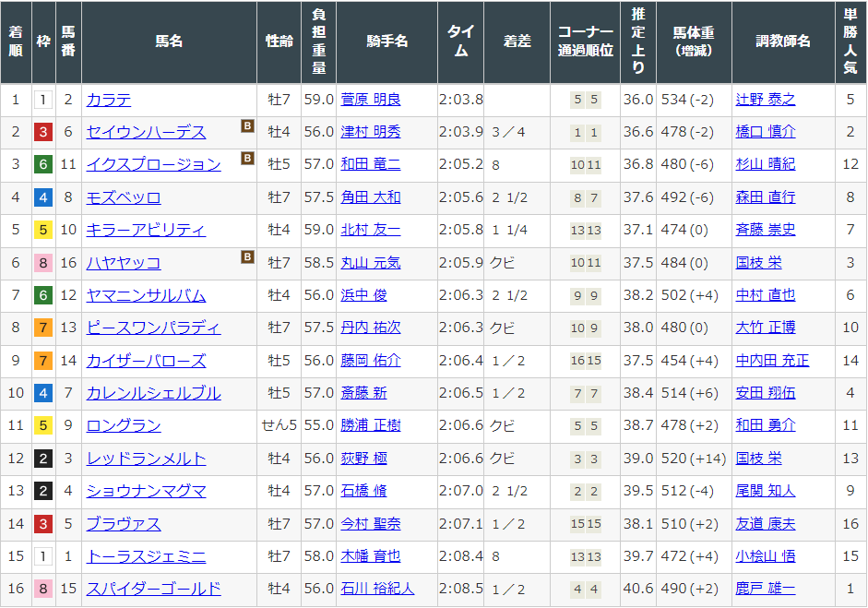Click white frame badge 1 in カラテ row

tap(43, 100)
